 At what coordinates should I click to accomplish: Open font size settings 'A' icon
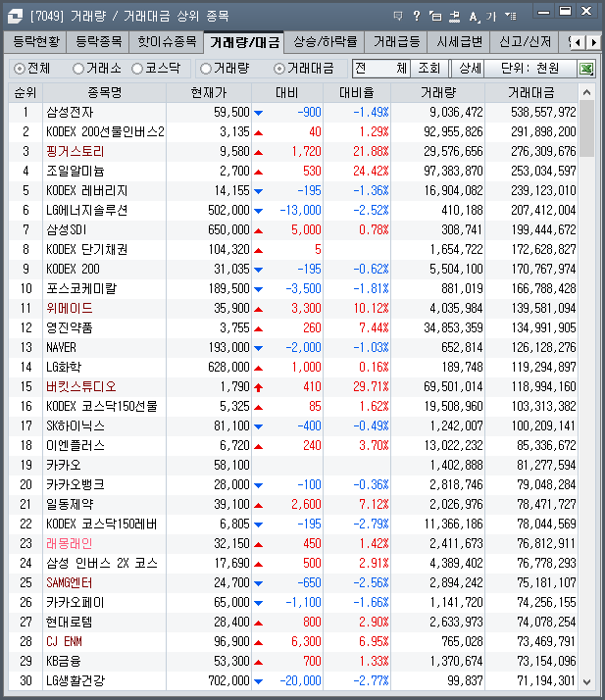tap(474, 17)
